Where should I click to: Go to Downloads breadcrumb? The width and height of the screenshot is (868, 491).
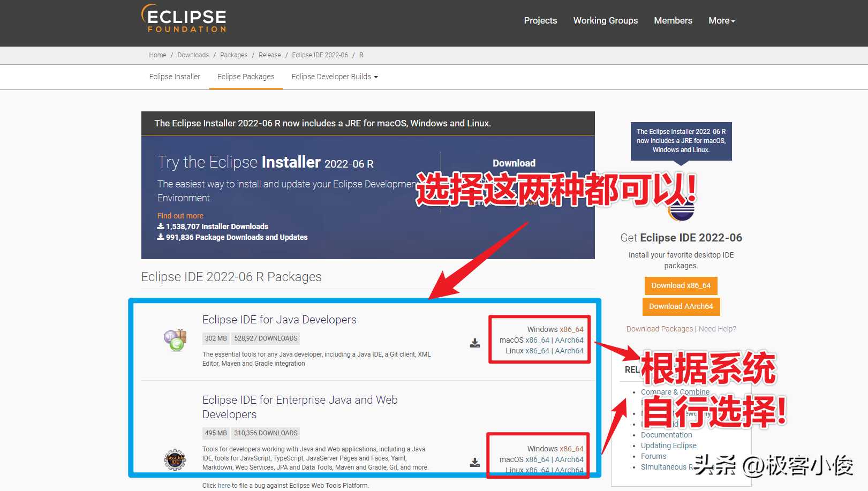(193, 55)
